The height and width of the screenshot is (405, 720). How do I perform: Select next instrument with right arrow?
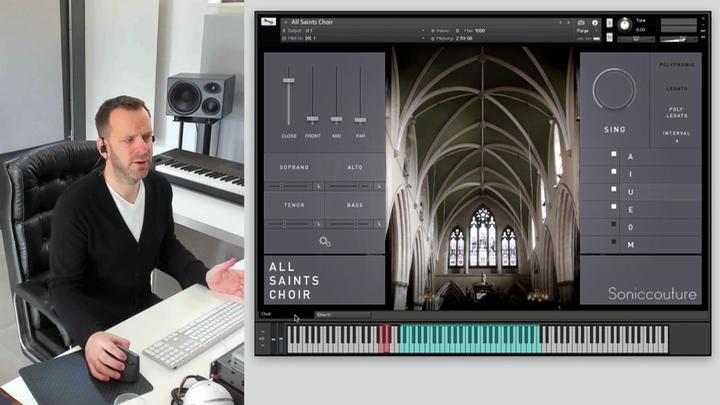pos(568,22)
